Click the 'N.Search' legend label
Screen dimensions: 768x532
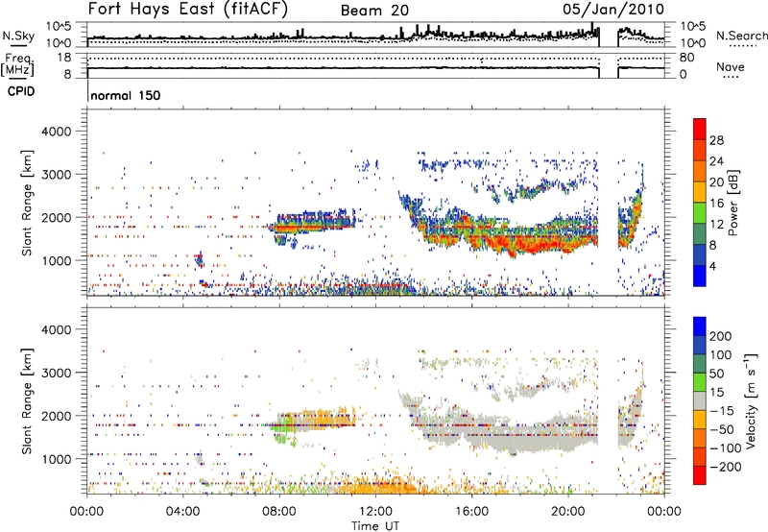pyautogui.click(x=741, y=36)
